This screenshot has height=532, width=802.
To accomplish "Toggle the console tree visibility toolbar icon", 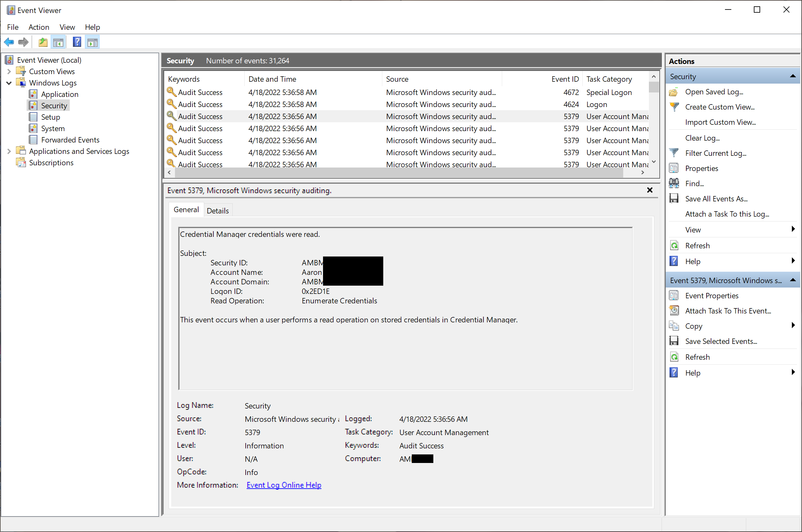I will [58, 41].
